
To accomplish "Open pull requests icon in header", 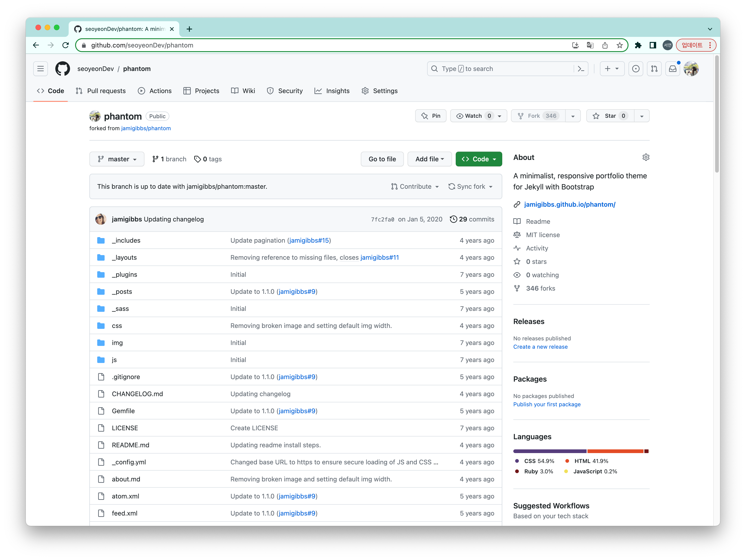I will [654, 68].
